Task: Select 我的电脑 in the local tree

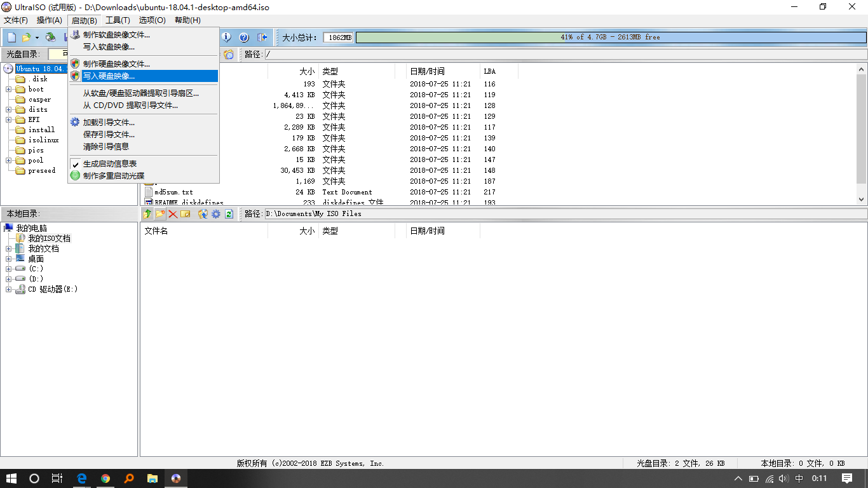Action: pyautogui.click(x=32, y=229)
